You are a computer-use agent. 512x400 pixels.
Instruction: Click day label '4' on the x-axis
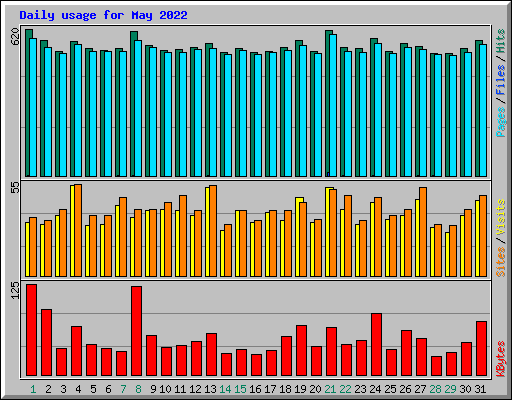[78, 389]
